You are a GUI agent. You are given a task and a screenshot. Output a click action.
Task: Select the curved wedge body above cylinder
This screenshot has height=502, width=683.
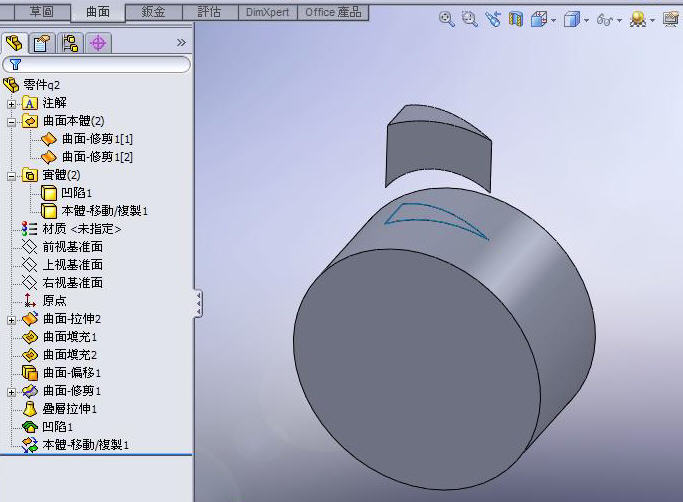click(438, 148)
